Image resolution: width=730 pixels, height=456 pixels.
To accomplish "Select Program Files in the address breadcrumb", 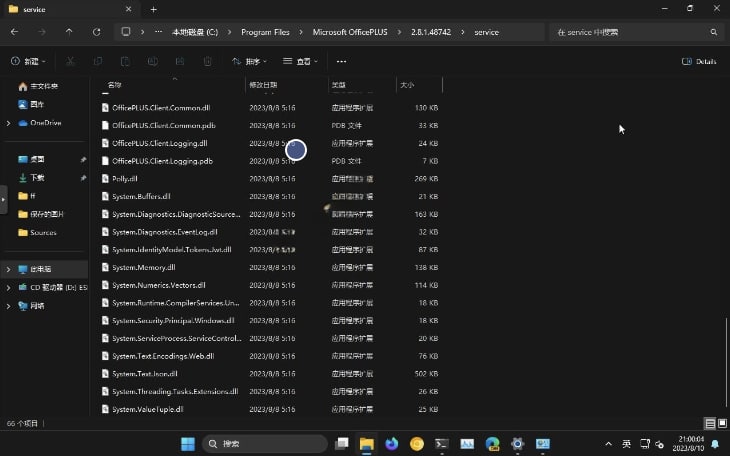I will [x=264, y=32].
